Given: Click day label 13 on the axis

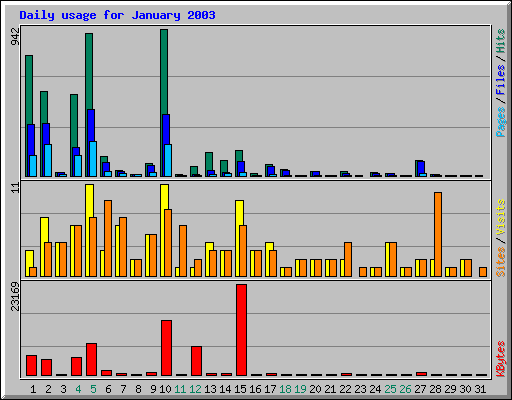Looking at the screenshot, I should (210, 389).
